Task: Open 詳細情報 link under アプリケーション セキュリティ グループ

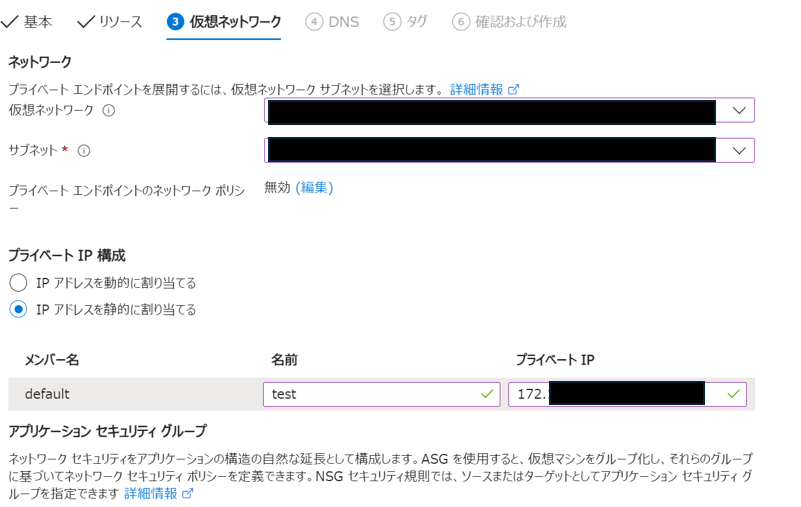Action: [x=151, y=494]
